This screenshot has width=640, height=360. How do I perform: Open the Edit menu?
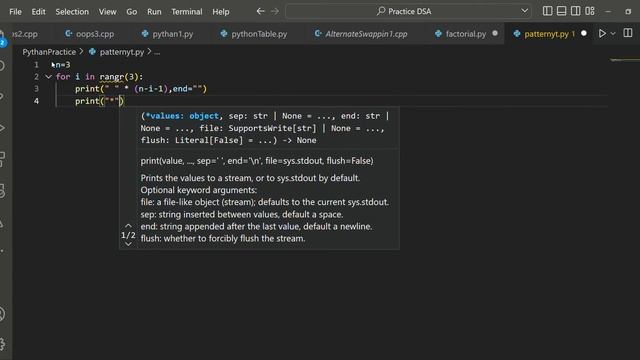coord(39,11)
